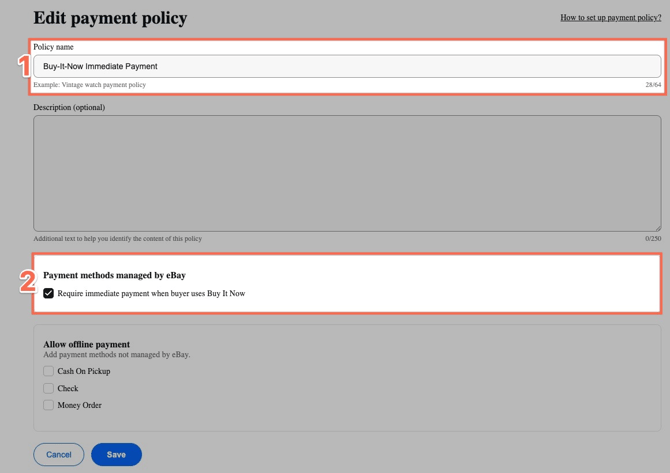Click the 28/64 policy name character counter
Image resolution: width=670 pixels, height=473 pixels.
click(653, 85)
